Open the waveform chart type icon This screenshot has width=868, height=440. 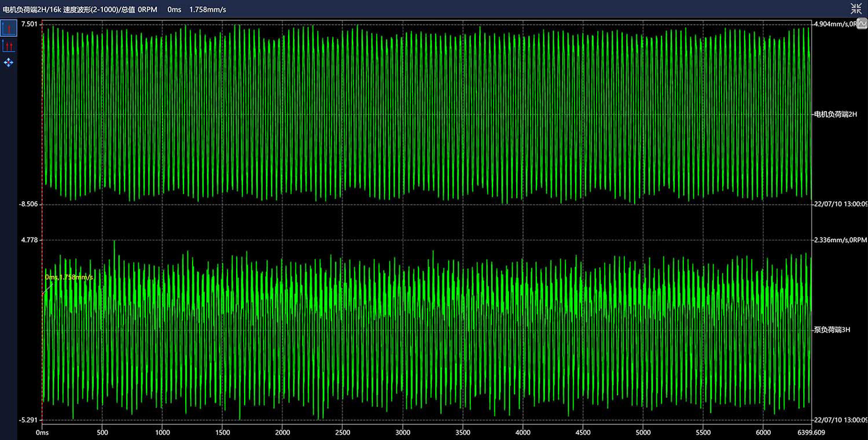(x=862, y=24)
